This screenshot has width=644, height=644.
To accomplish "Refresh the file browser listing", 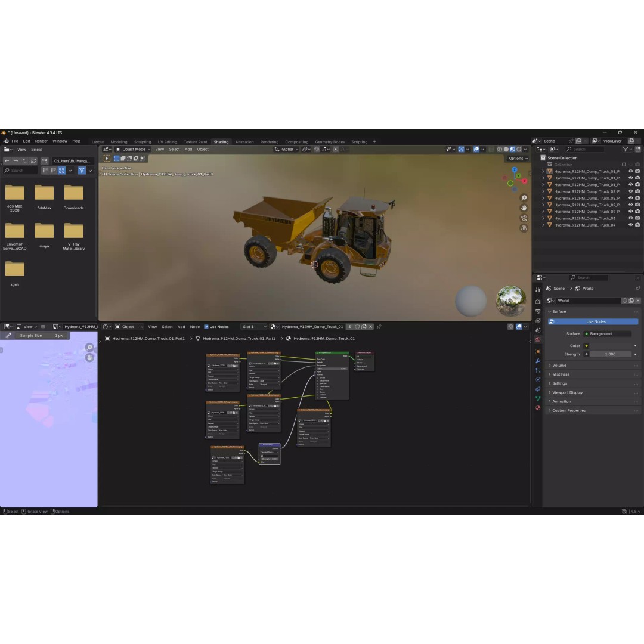I will click(x=33, y=161).
